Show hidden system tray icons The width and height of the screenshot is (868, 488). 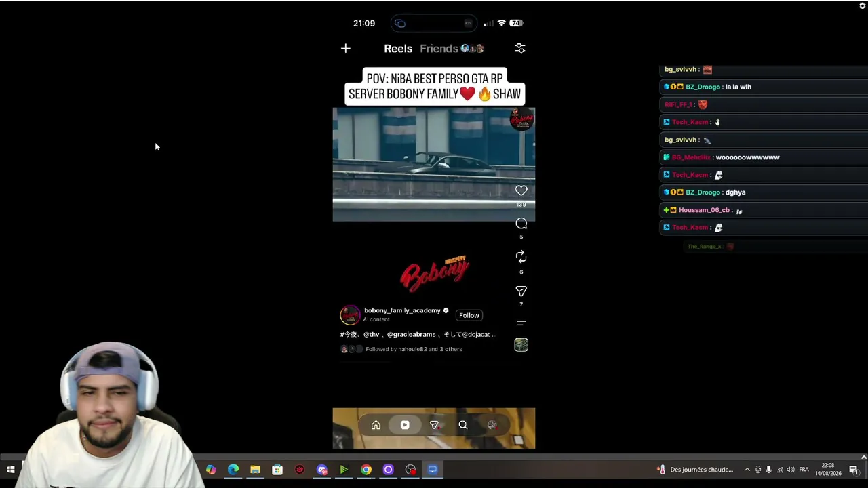point(747,470)
